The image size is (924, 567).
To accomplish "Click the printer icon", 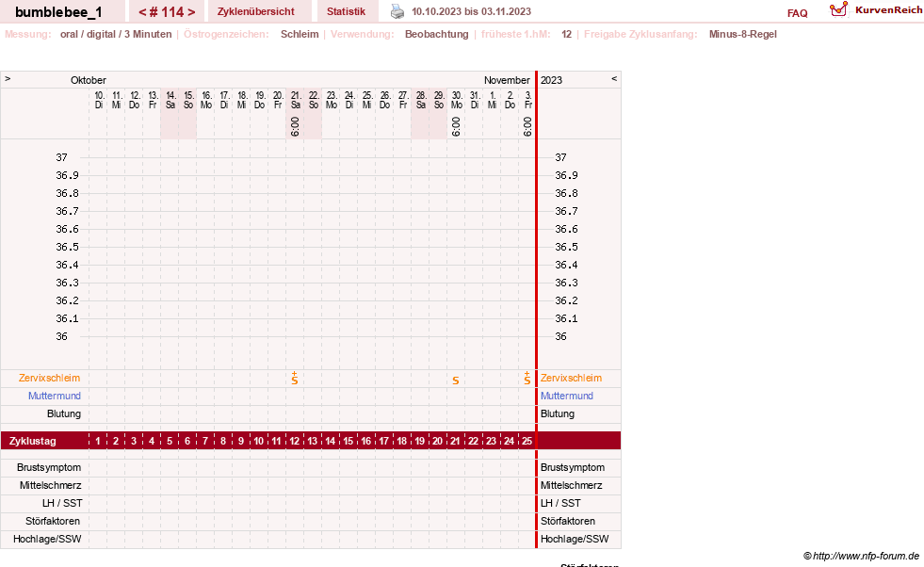I will click(397, 12).
